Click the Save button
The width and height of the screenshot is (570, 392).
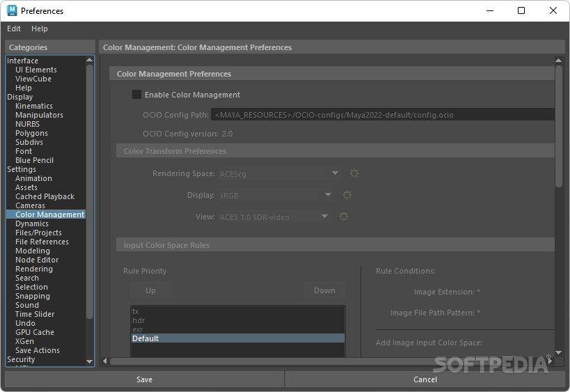pyautogui.click(x=144, y=379)
